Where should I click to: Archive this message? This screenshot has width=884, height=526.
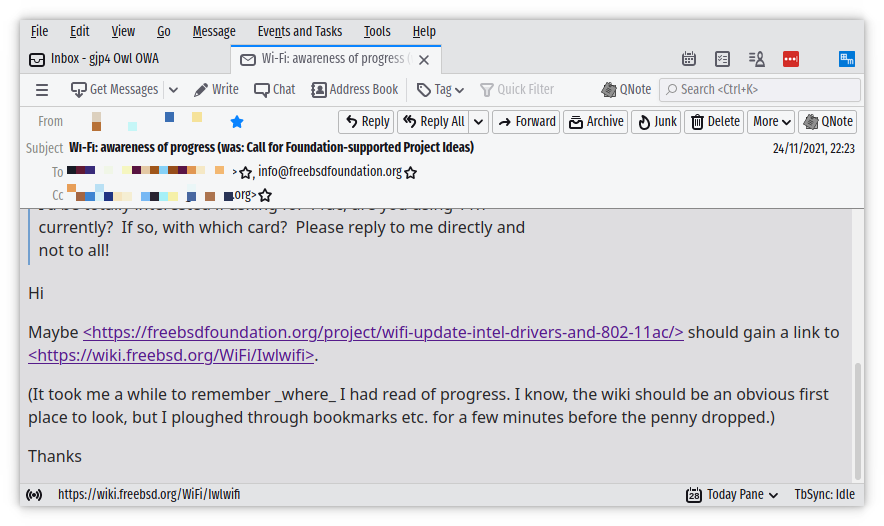pos(595,122)
